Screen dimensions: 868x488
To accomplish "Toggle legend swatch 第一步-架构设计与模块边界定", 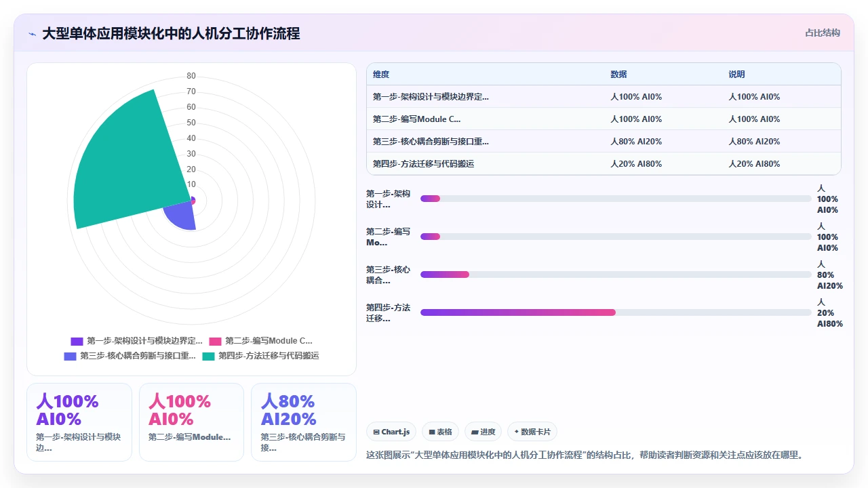I will [x=77, y=341].
